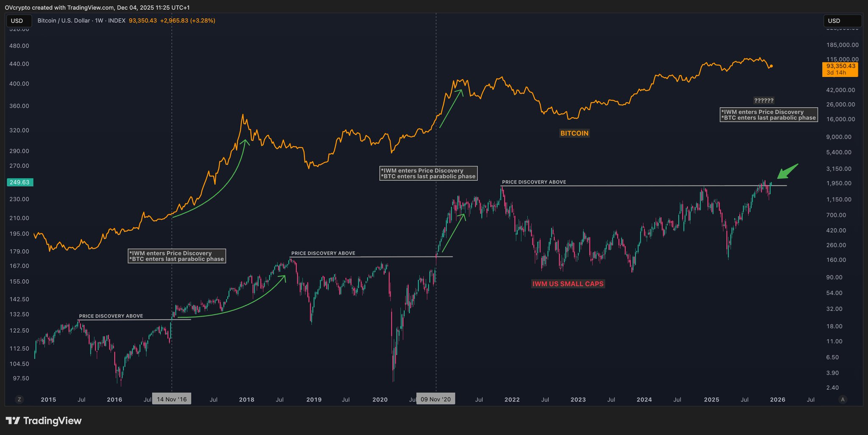The image size is (868, 435).
Task: Click the 3,150.00 level on the right price scale
Action: tap(839, 169)
